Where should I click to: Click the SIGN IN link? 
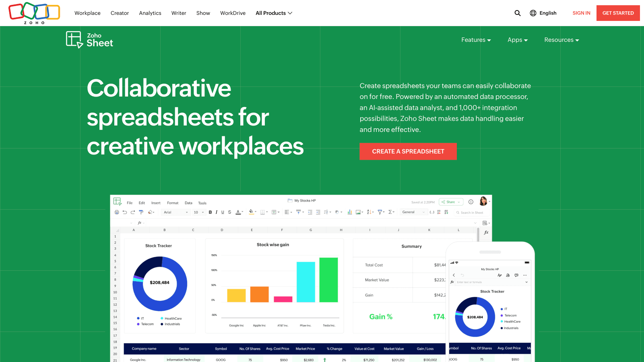[x=581, y=13]
